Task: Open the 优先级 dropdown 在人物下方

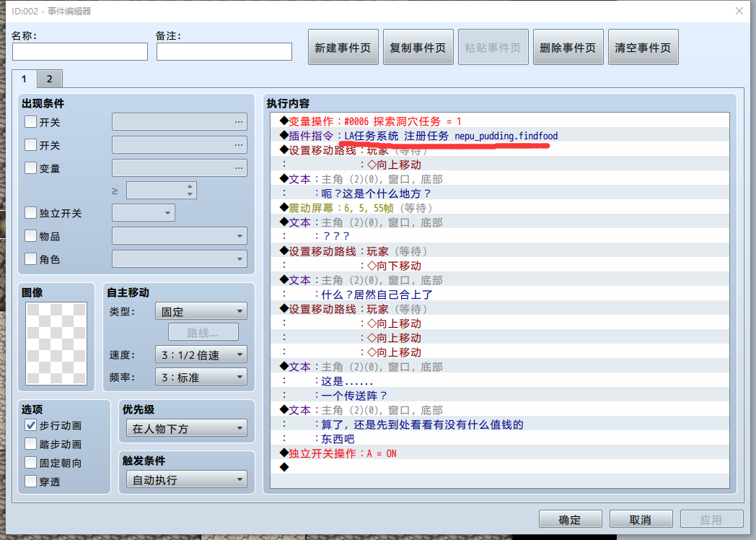Action: pos(187,428)
